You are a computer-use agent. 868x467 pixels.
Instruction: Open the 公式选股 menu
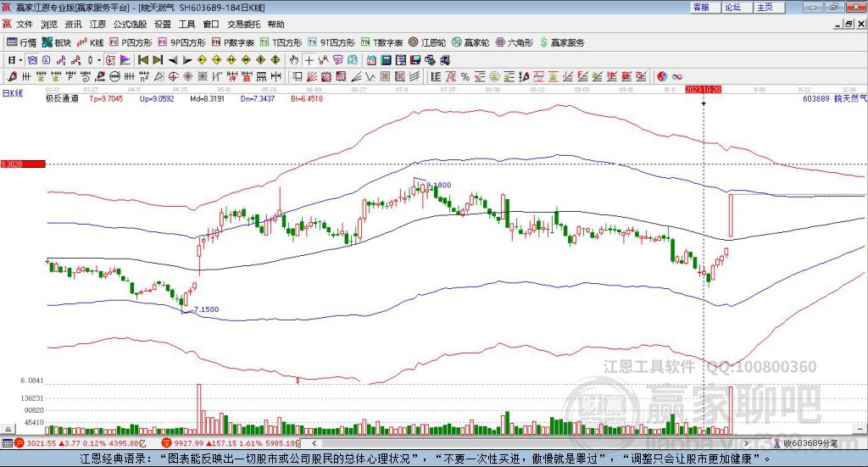coord(130,25)
